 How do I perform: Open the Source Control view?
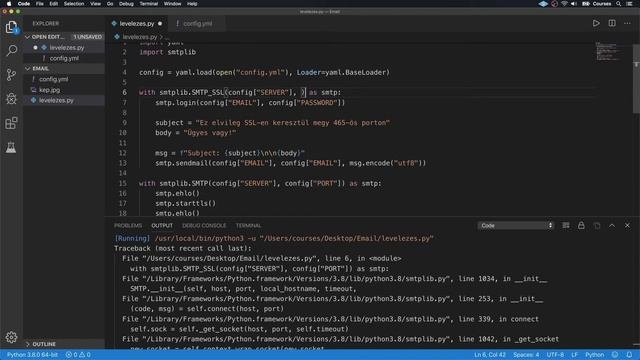[x=11, y=75]
